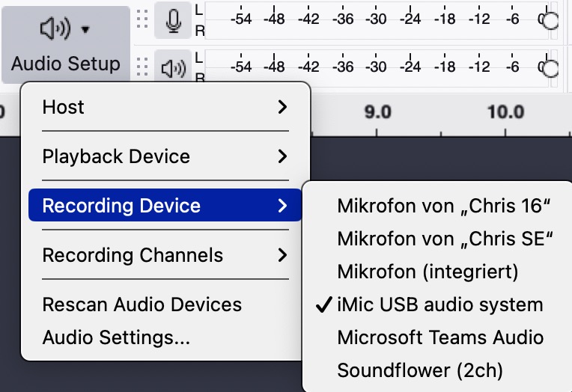Click the recording level slider knob
Viewport: 572px width, 392px height.
550,21
